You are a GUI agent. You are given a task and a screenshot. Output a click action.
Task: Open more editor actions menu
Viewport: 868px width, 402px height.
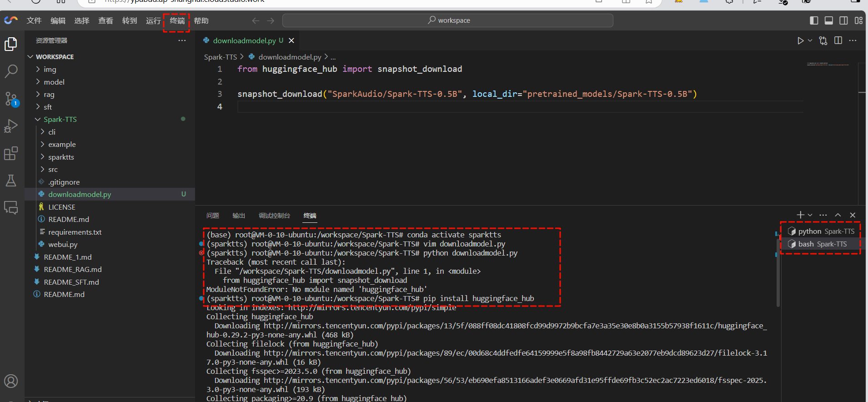point(853,40)
